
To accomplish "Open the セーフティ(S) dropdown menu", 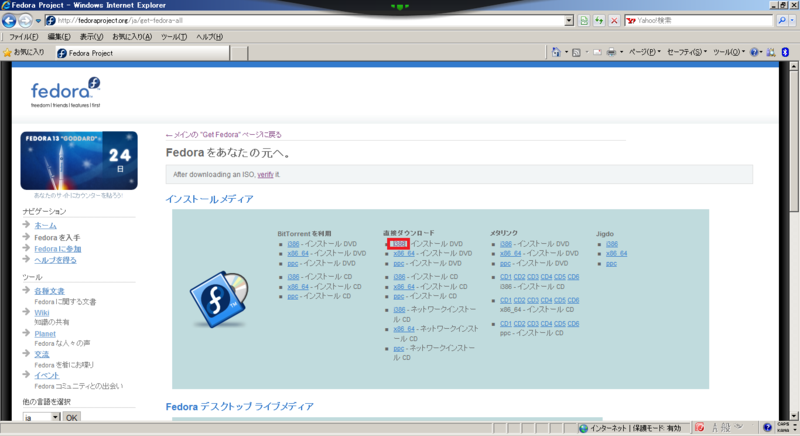I will pos(687,52).
